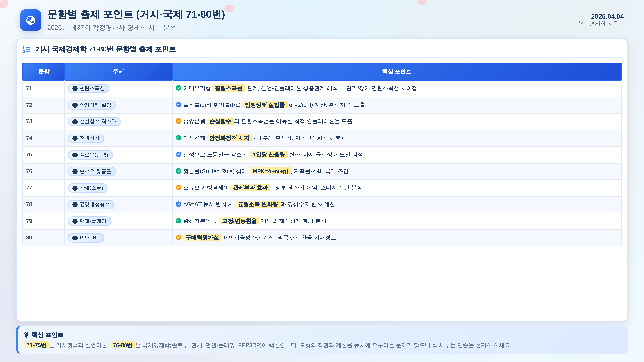
Task: Click the highlighted 구매력평가설 keyword
Action: (x=202, y=237)
